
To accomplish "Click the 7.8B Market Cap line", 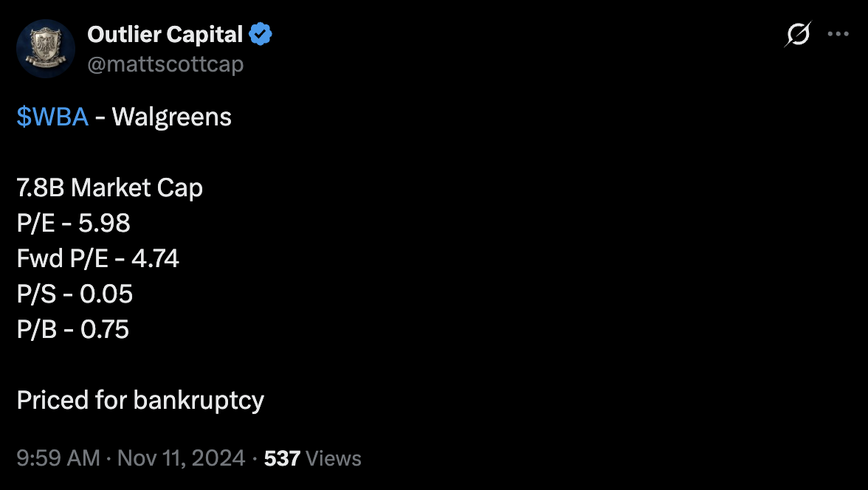I will [109, 188].
